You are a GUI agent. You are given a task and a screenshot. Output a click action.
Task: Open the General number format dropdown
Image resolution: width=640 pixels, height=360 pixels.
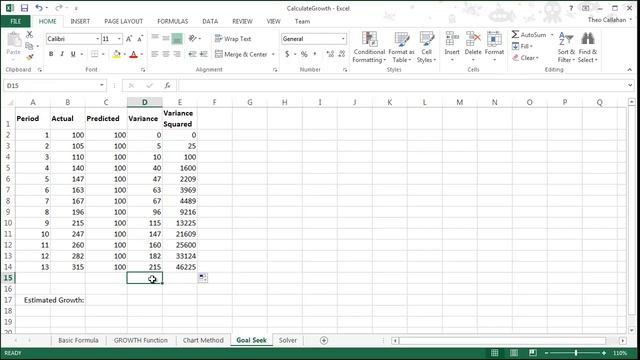(343, 39)
